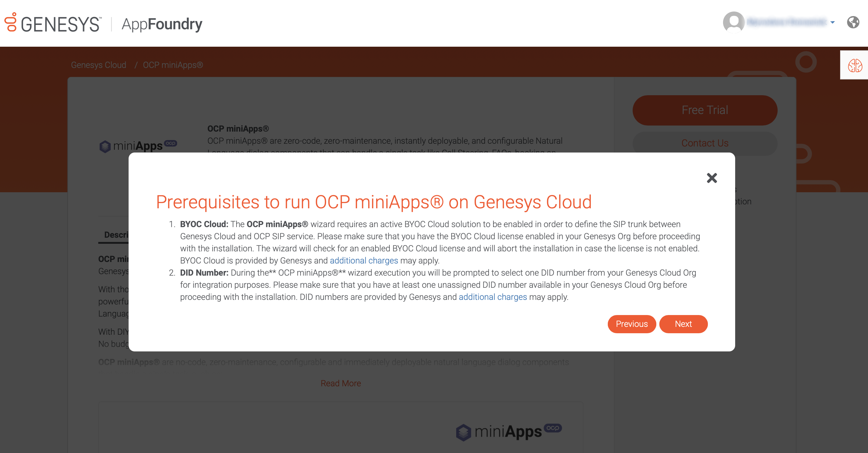Image resolution: width=868 pixels, height=453 pixels.
Task: Open the user avatar profile icon
Action: 734,22
